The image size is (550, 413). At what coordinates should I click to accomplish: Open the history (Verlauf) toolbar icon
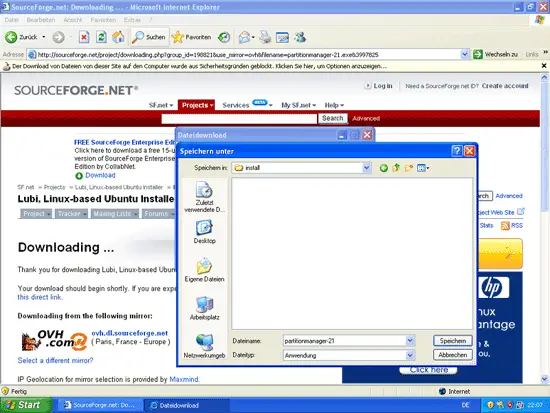coord(224,37)
